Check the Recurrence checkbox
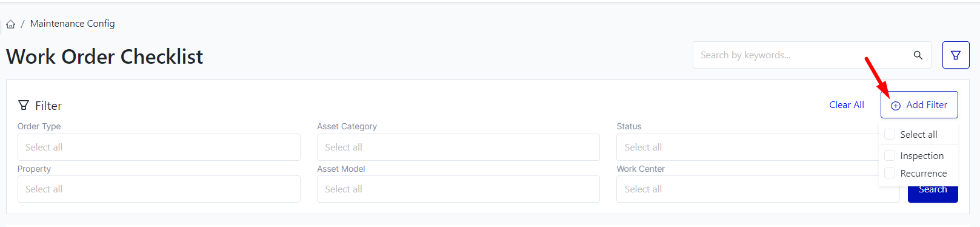The width and height of the screenshot is (980, 227). click(890, 173)
